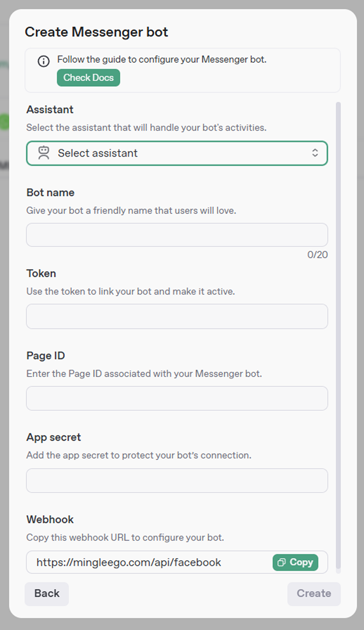
Task: Click the Create button
Action: click(314, 593)
